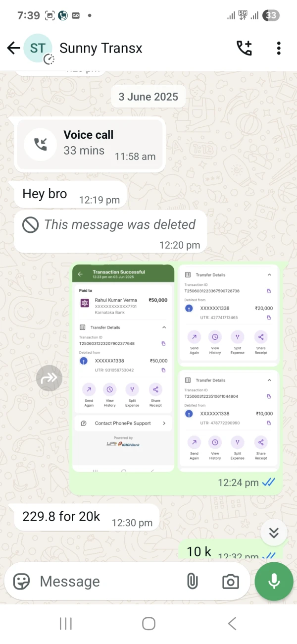Tap the Android home navigation button
Image resolution: width=297 pixels, height=644 pixels.
pyautogui.click(x=148, y=624)
